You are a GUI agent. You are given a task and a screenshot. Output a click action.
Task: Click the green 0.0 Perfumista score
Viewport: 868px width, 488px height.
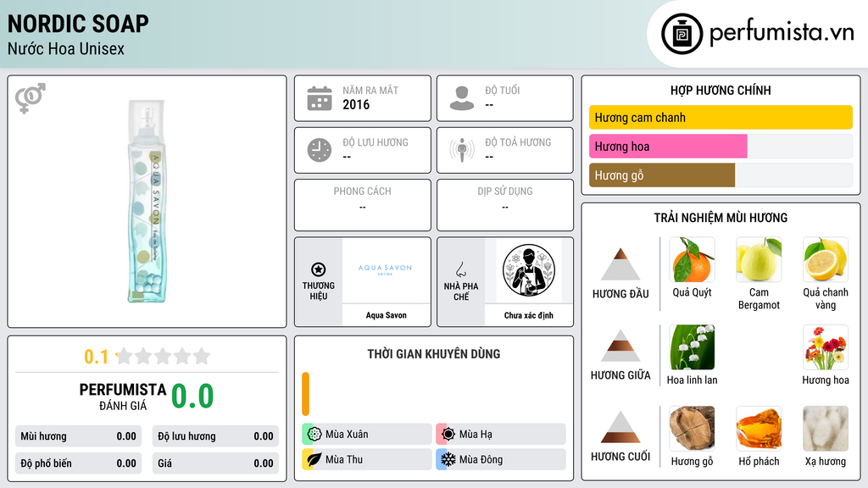pos(192,396)
